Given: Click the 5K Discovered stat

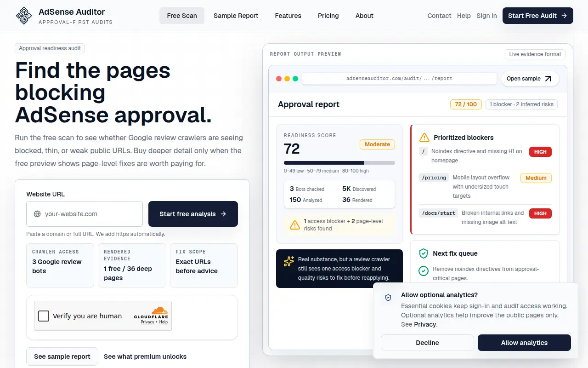Looking at the screenshot, I should [359, 189].
